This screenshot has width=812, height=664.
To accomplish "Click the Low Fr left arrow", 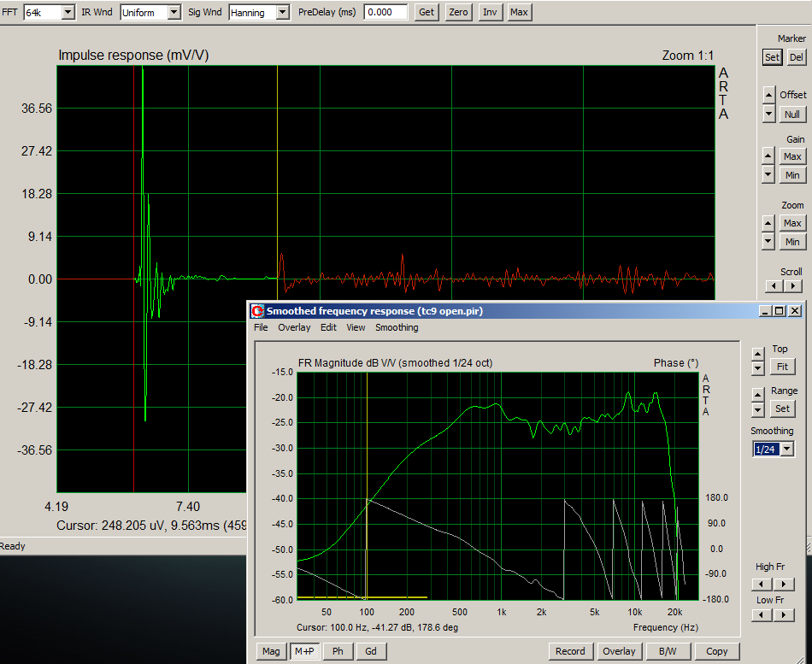I will tap(762, 615).
